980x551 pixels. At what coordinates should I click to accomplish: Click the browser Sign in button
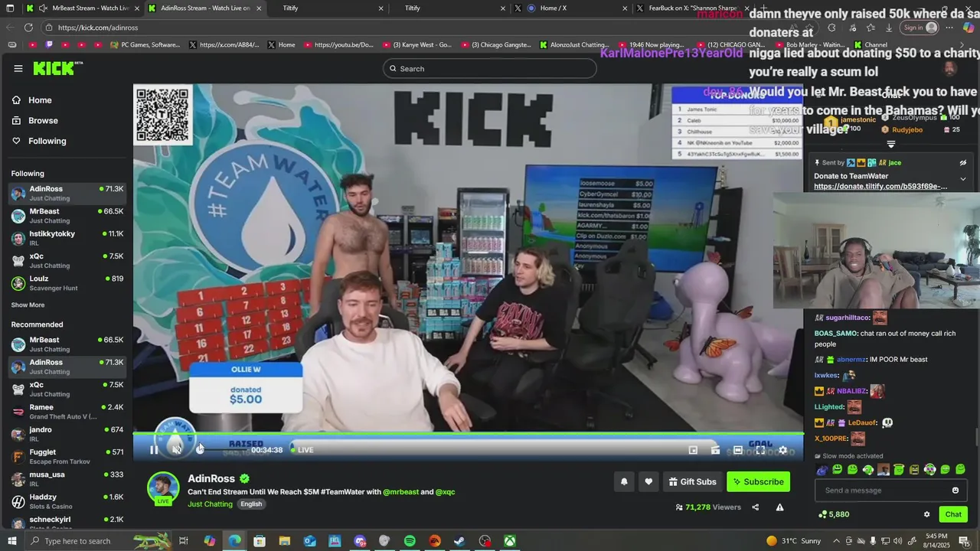click(920, 28)
